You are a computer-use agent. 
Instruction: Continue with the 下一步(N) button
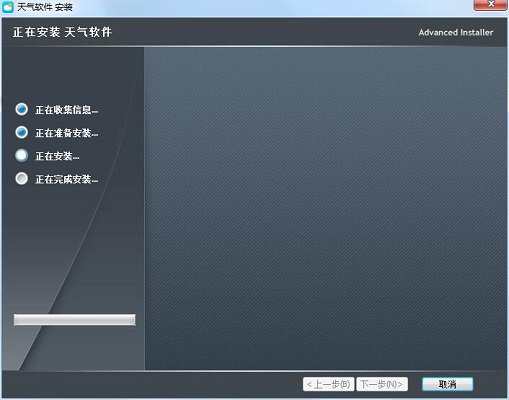coord(382,384)
